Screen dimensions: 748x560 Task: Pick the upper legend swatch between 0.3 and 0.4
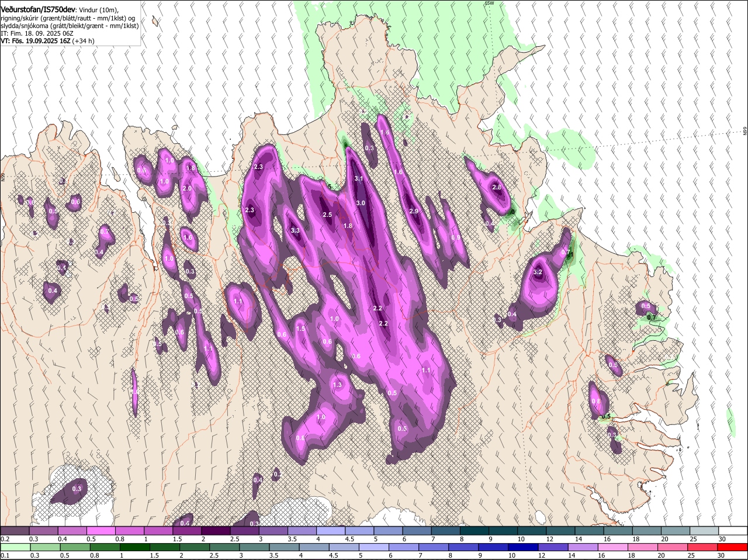coord(44,530)
